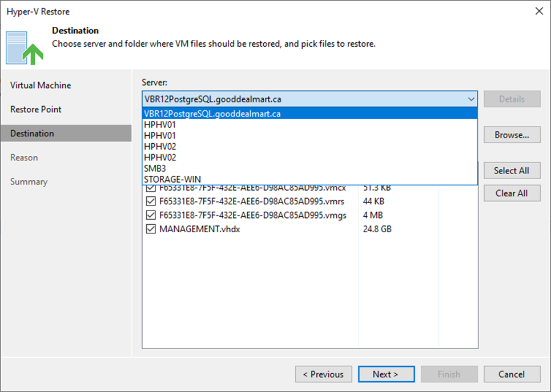
Task: Pick second HPHV02 entry in server list
Action: (309, 157)
